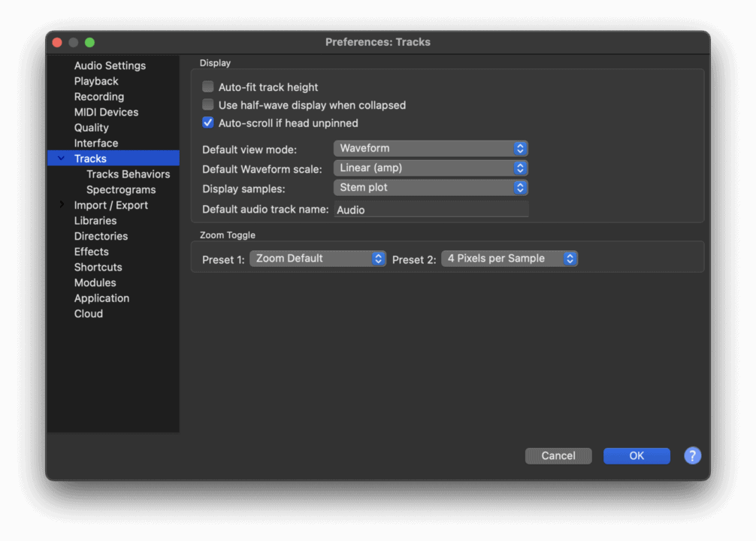The image size is (756, 541).
Task: Cancel the preference changes
Action: 558,455
